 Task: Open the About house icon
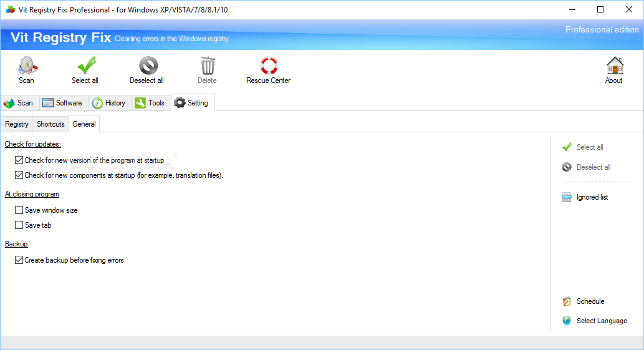coord(615,66)
